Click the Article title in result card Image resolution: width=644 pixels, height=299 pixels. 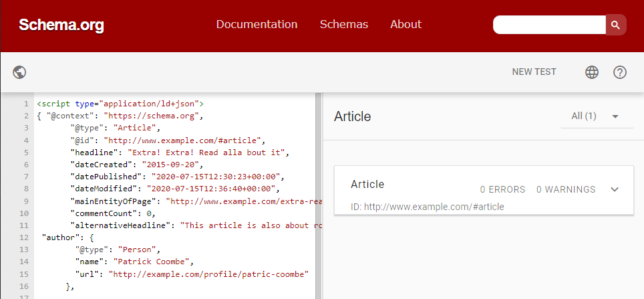click(x=367, y=184)
